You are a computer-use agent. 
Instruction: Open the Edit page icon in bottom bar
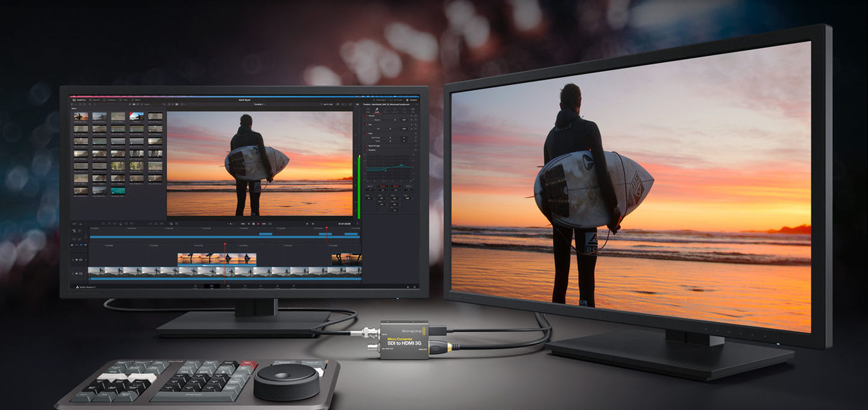click(x=228, y=286)
